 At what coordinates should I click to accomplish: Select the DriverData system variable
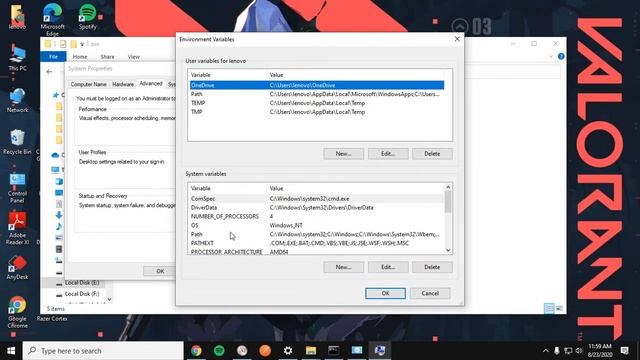click(316, 207)
